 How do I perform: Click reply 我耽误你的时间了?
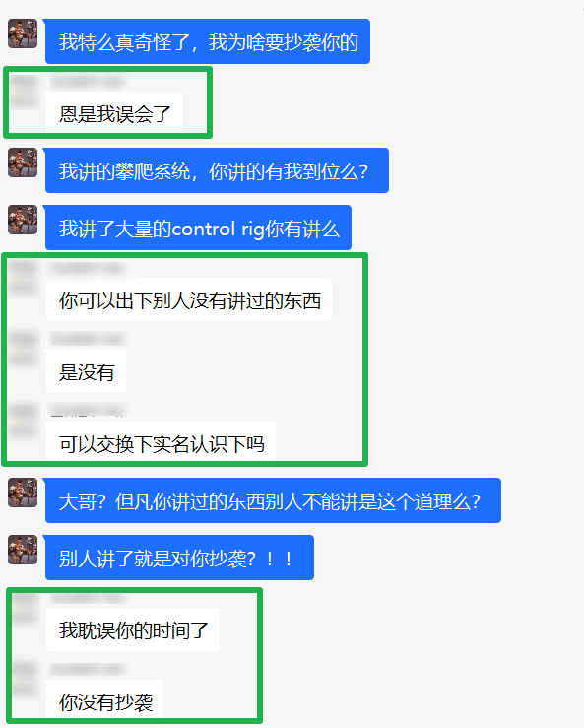point(133,629)
